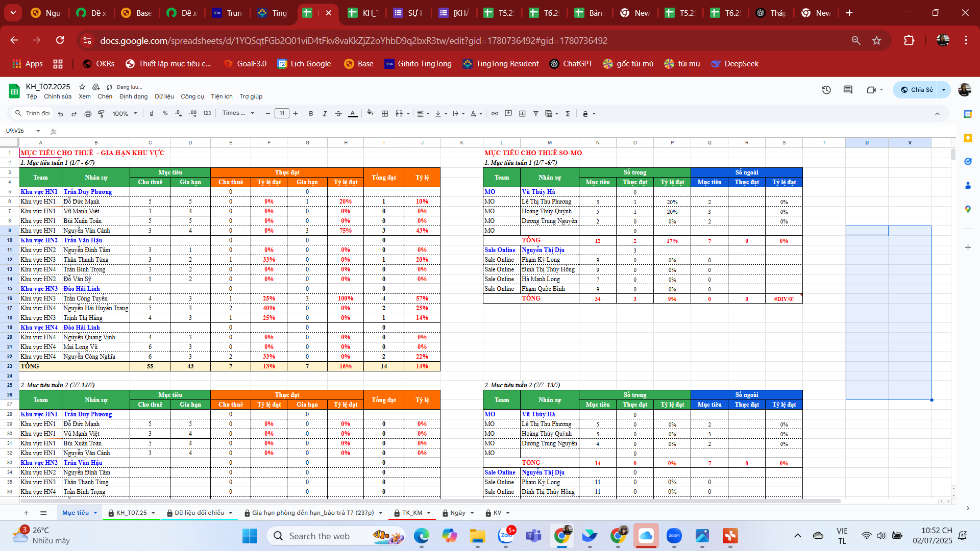Expand the Times font family dropdown

(238, 113)
